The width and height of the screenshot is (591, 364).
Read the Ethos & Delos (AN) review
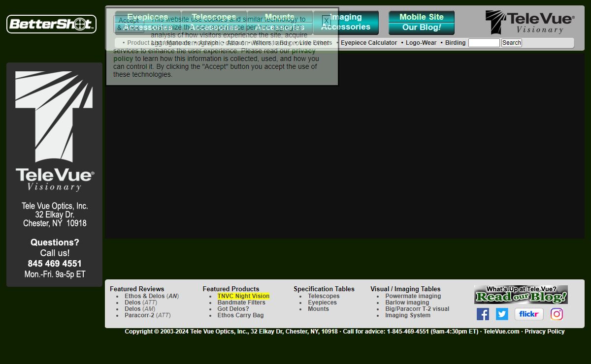pos(152,296)
